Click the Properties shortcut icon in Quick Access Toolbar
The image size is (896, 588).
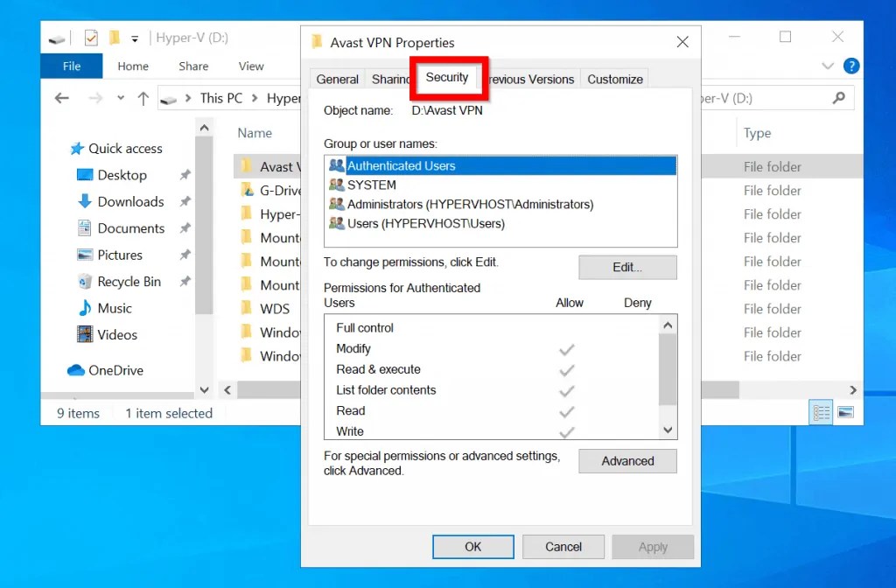90,38
